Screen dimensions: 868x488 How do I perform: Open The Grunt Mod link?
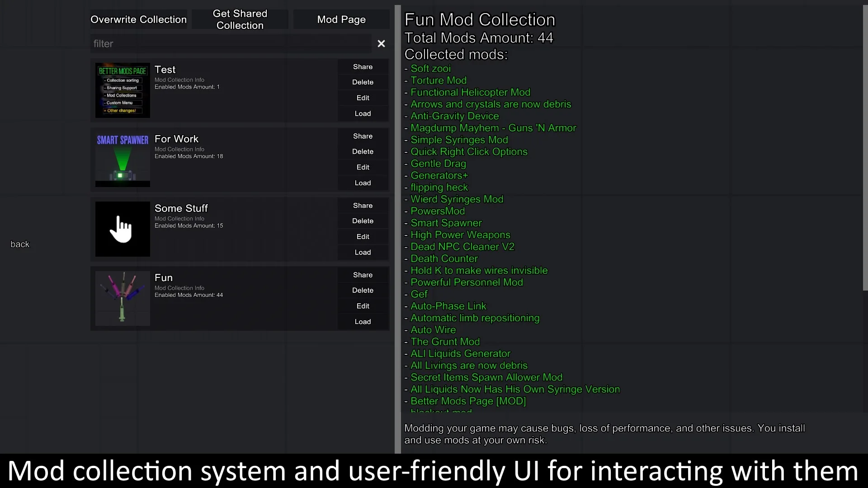pos(445,342)
